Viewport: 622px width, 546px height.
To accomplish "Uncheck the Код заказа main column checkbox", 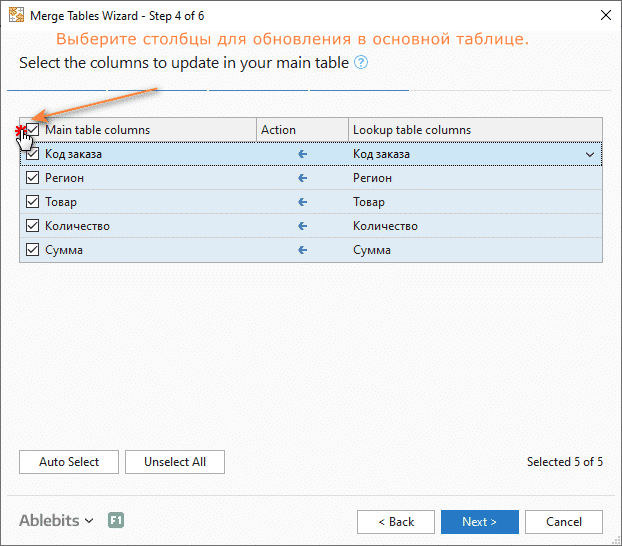I will [x=33, y=154].
